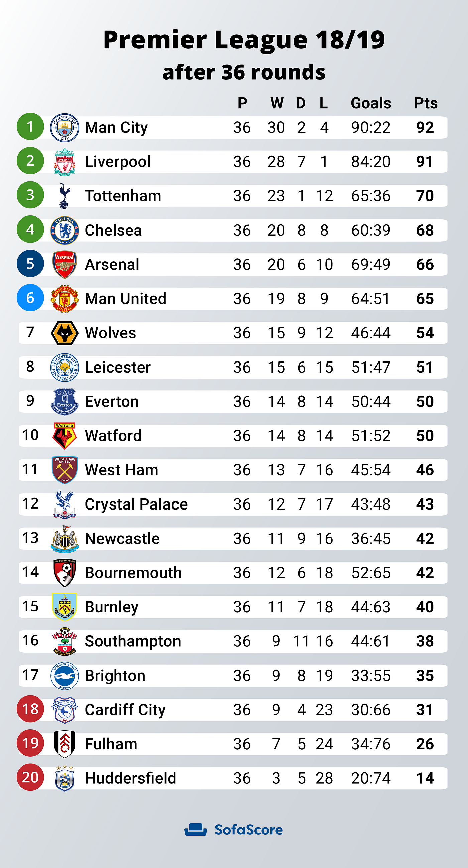Click the Premier League 18/19 title

(244, 40)
